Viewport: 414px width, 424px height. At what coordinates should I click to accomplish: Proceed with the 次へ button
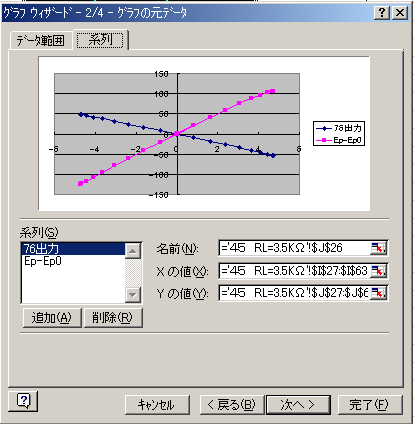(298, 405)
